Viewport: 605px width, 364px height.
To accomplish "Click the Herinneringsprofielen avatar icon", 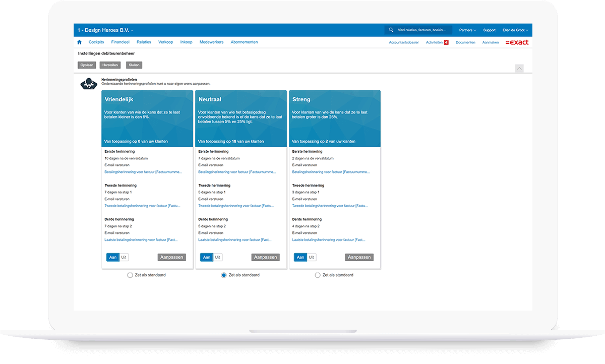I will [x=89, y=84].
